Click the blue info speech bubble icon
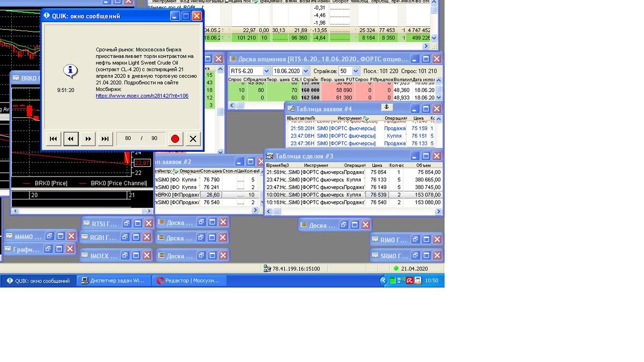644x362 pixels. 71,70
